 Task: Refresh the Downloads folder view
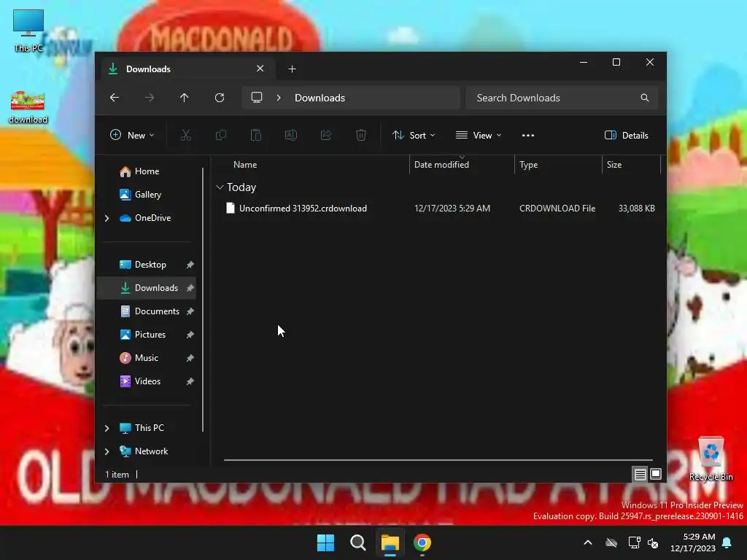(x=220, y=98)
